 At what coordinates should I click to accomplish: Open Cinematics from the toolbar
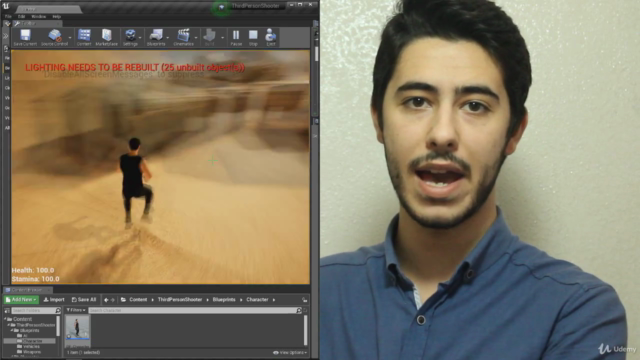click(183, 37)
